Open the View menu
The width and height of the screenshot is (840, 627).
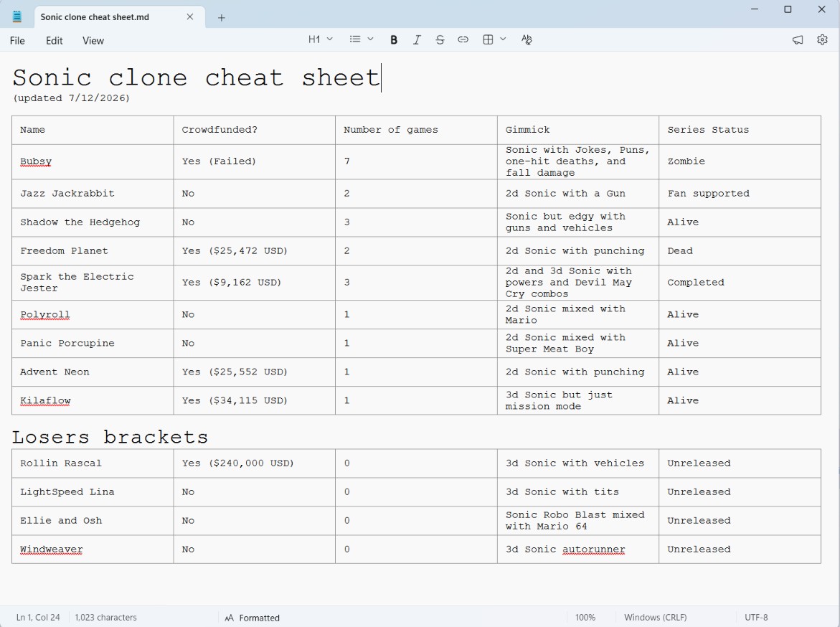[x=93, y=41]
